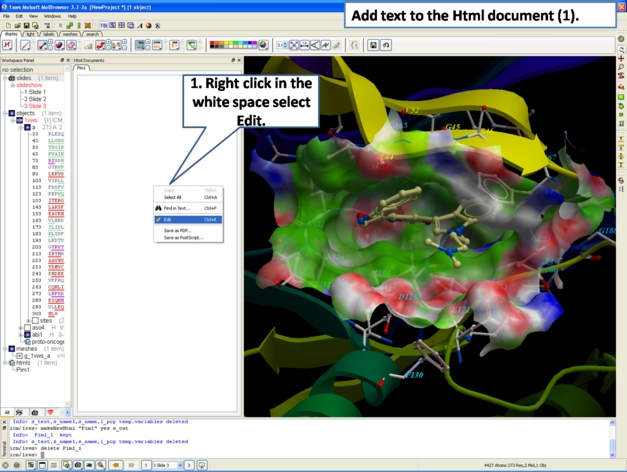The height and width of the screenshot is (472, 627).
Task: Toggle the abl1 checkbox in the workspace tree
Action: pos(27,335)
